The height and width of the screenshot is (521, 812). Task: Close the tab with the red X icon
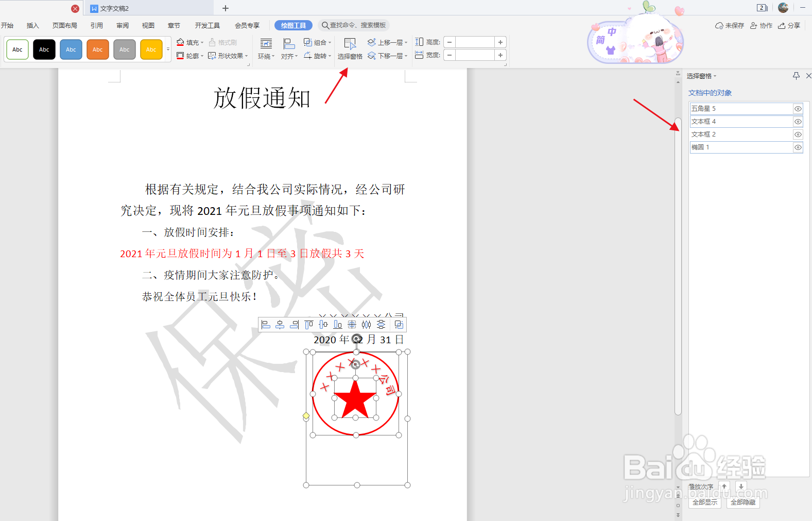pos(75,9)
